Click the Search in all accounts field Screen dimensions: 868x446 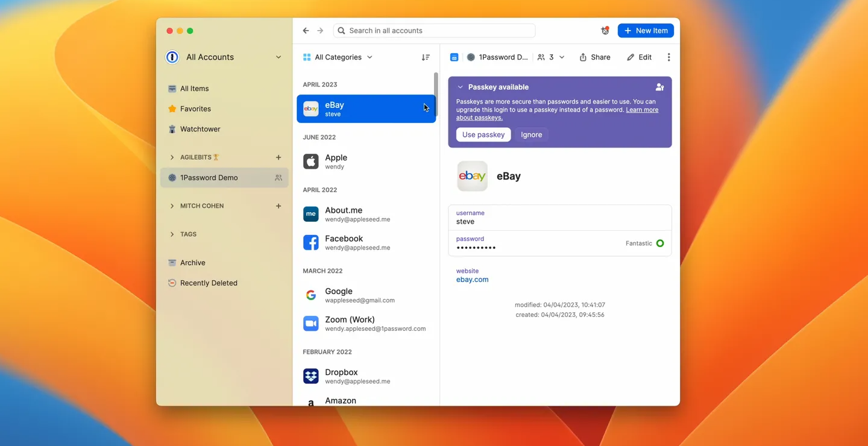click(x=434, y=31)
